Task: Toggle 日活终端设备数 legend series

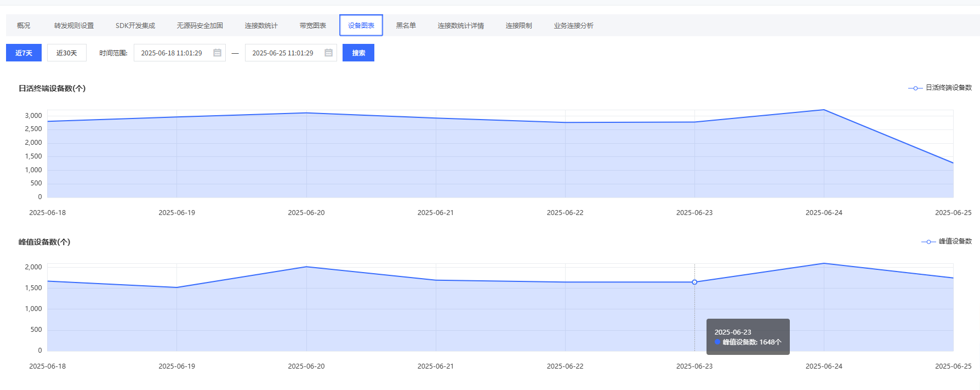Action: click(x=940, y=88)
